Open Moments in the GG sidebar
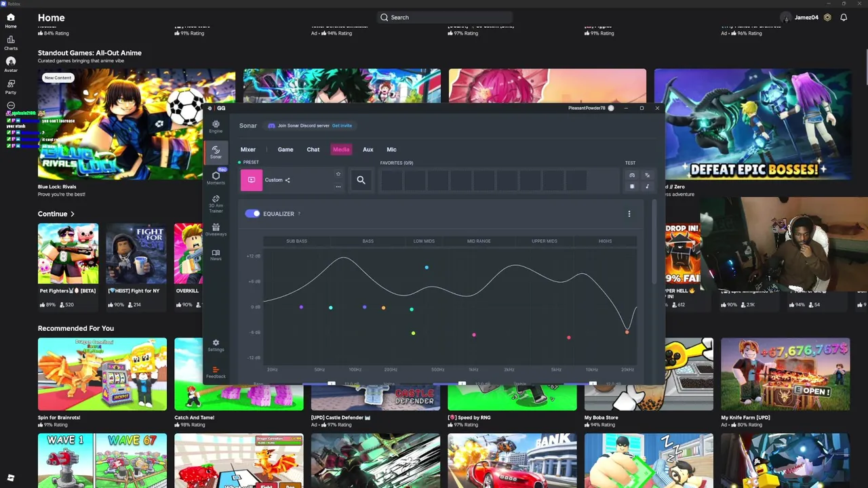 (216, 178)
